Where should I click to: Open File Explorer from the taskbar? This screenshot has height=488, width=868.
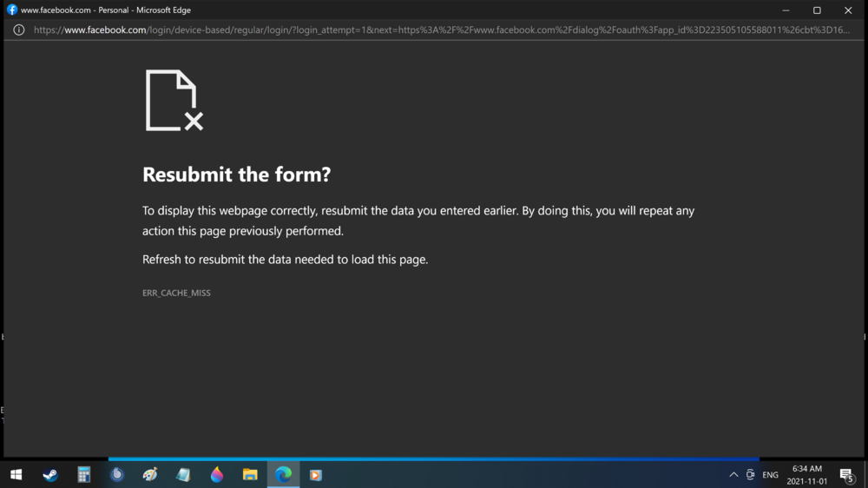tap(250, 475)
